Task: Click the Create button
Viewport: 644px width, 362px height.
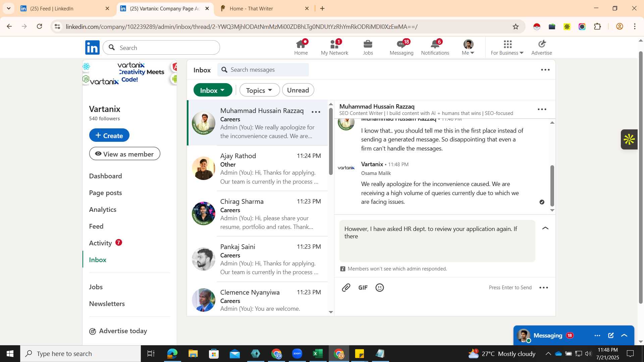Action: pos(109,135)
